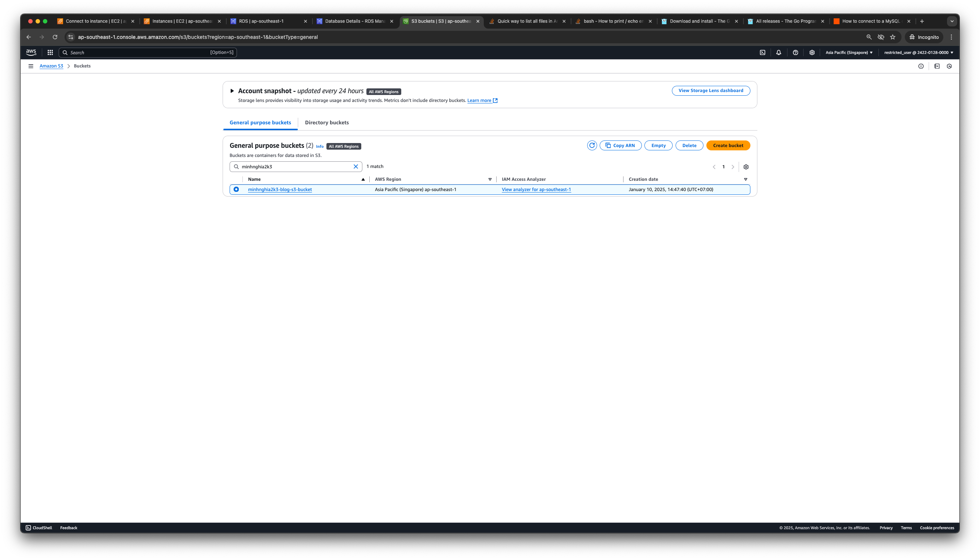
Task: Toggle the S3 side navigation hamburger
Action: 31,66
